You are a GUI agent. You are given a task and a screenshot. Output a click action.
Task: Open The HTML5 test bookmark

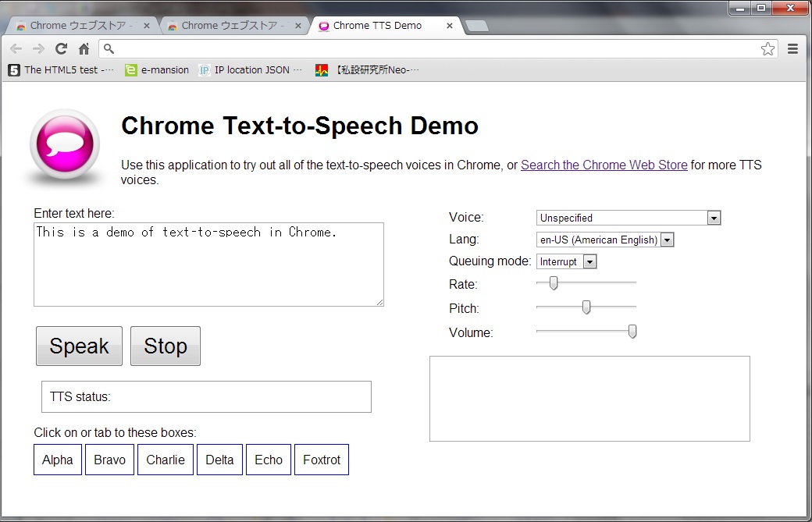61,70
